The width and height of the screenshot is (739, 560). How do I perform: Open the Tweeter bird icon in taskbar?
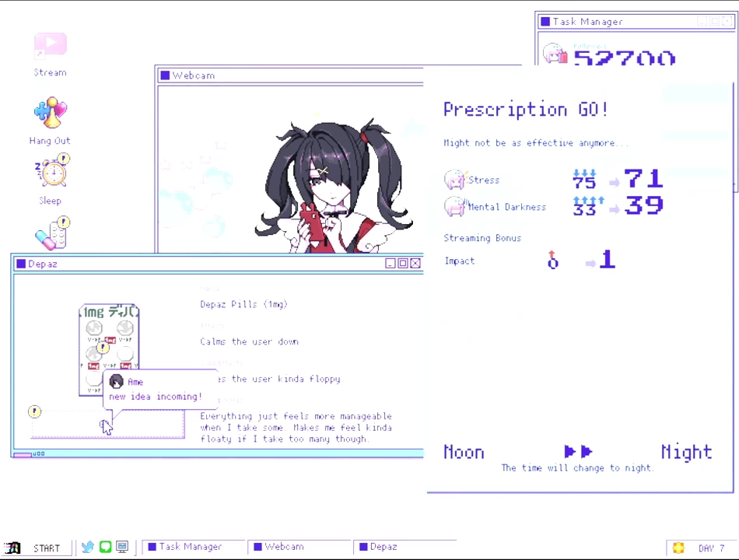click(88, 547)
